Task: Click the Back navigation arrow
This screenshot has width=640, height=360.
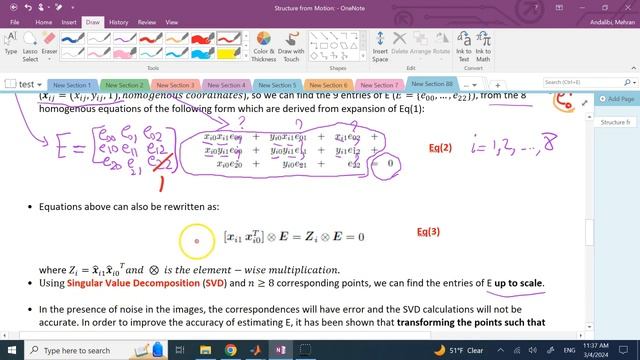Action: [x=13, y=7]
